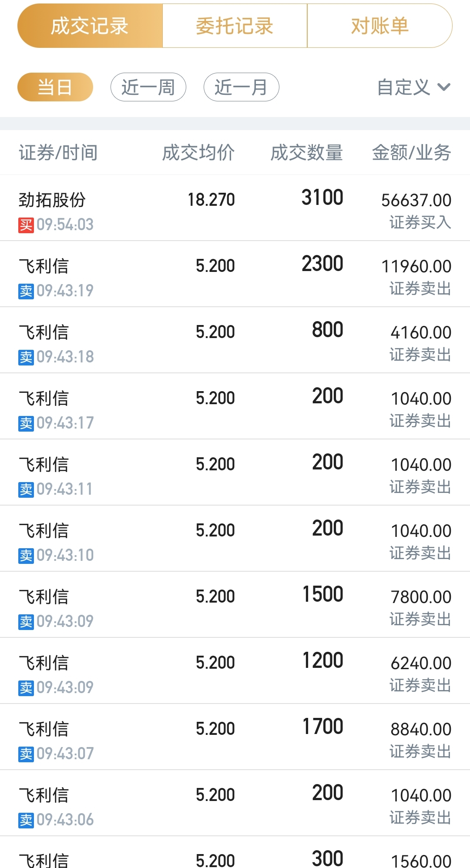Tap the blue 卖 badge at 09:43:10

click(x=26, y=556)
